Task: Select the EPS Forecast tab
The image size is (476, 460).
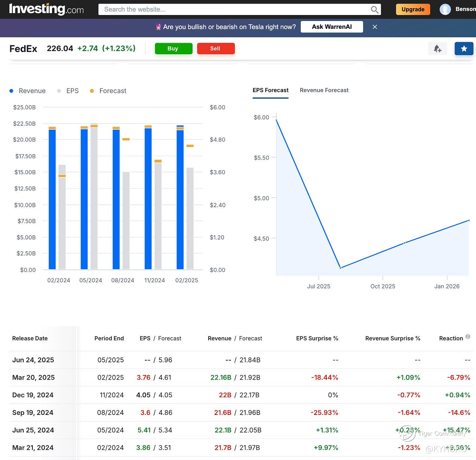Action: (270, 90)
